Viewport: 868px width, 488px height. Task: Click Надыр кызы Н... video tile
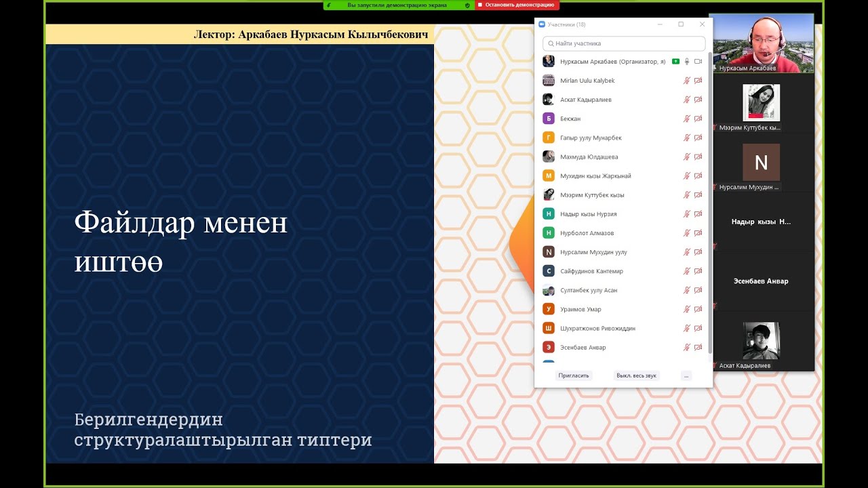click(762, 222)
